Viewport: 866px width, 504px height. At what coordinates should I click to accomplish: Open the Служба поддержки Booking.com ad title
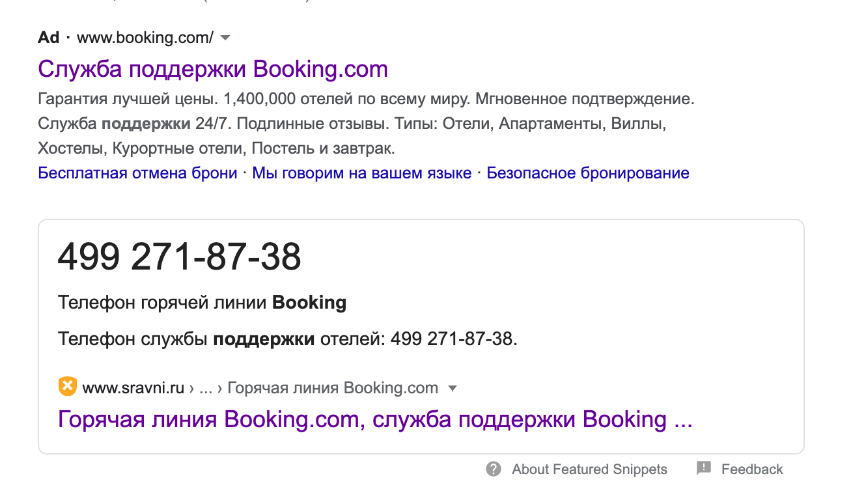(x=213, y=69)
